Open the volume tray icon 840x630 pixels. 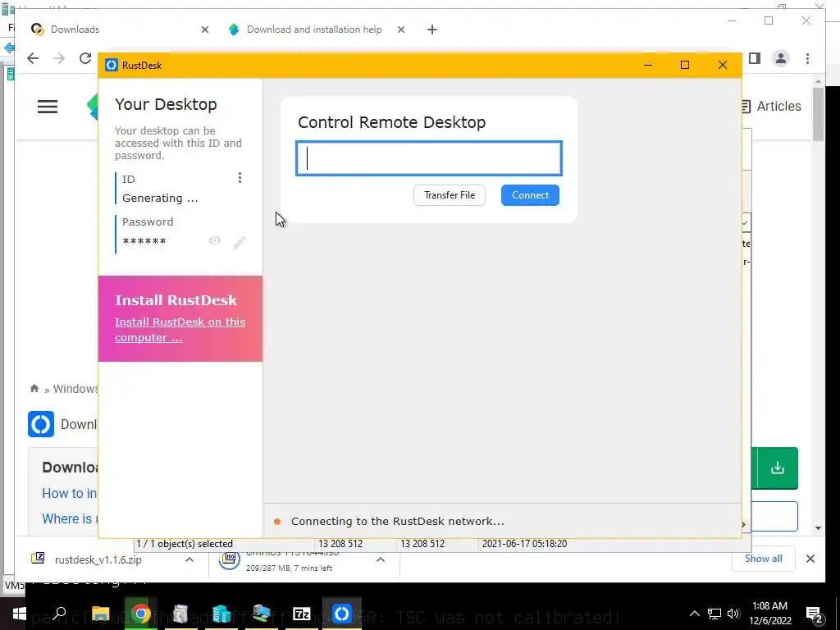point(733,614)
